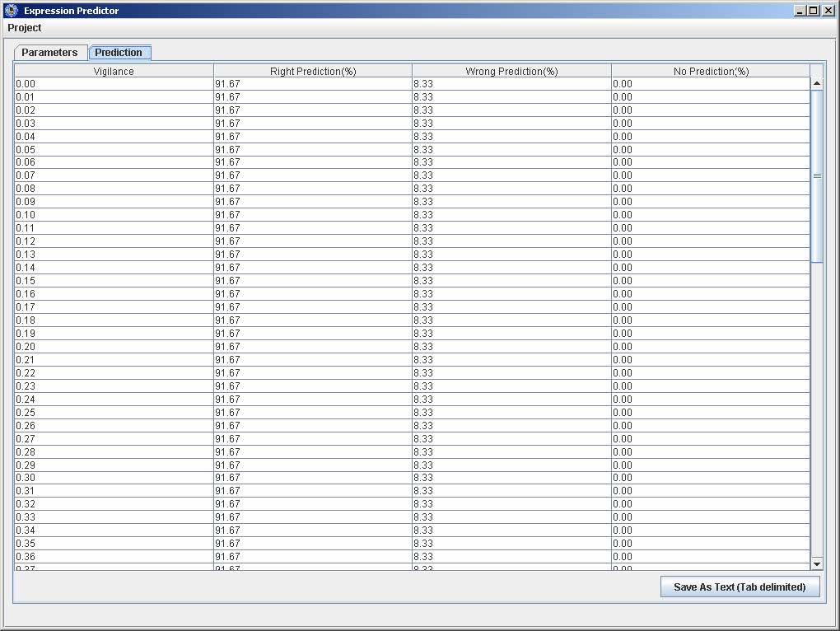Select vigilance cell 0.18

click(114, 320)
